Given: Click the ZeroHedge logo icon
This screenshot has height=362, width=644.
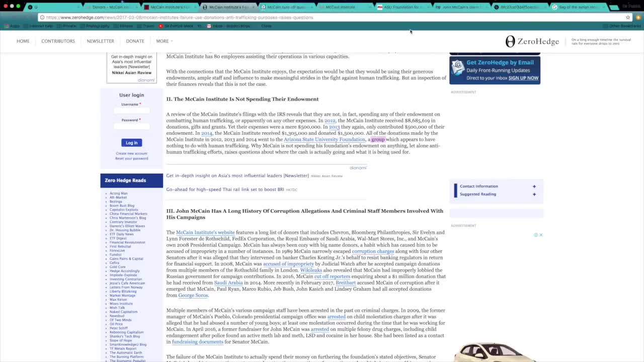Looking at the screenshot, I should tap(510, 41).
